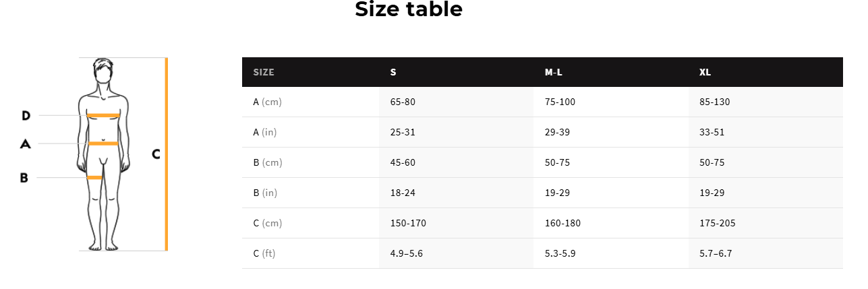Select the M-L size column header

(x=553, y=72)
